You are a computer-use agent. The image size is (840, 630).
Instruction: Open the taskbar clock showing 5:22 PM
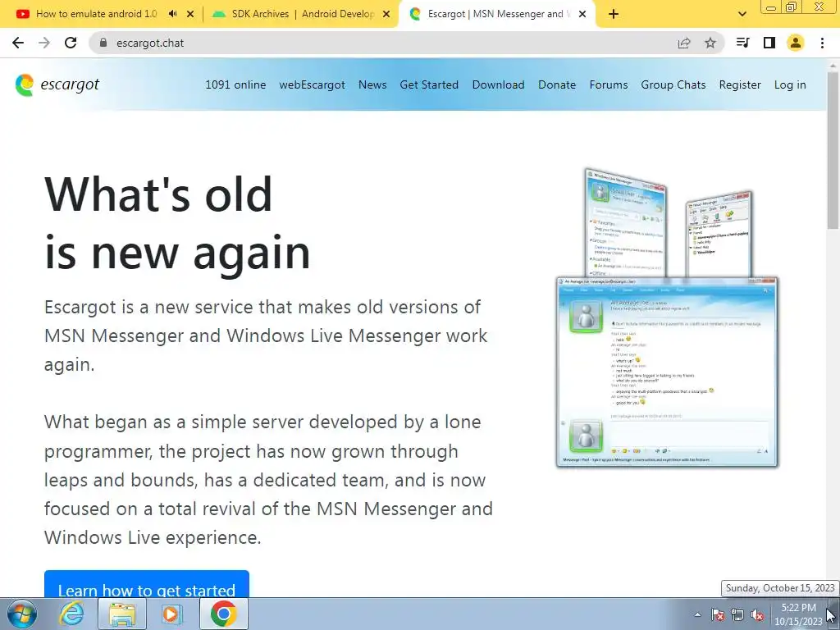coord(798,614)
